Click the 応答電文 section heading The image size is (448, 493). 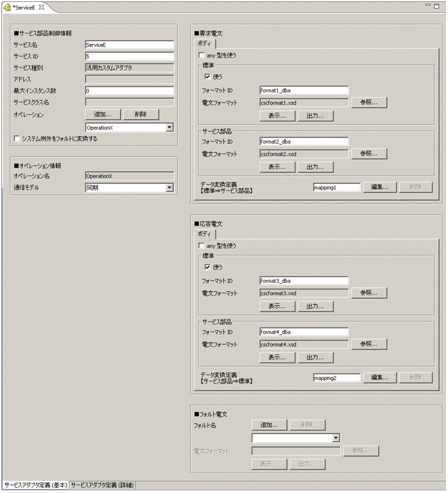[208, 223]
